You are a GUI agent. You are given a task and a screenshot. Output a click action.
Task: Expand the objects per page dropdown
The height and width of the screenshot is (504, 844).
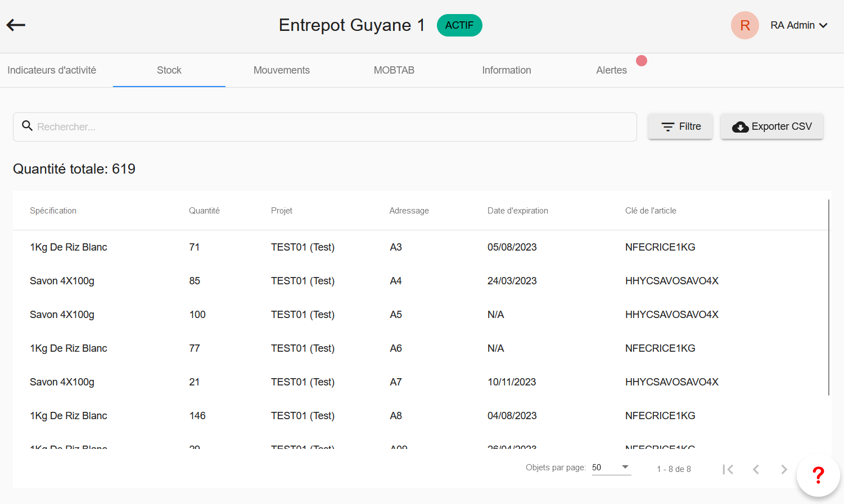click(611, 467)
